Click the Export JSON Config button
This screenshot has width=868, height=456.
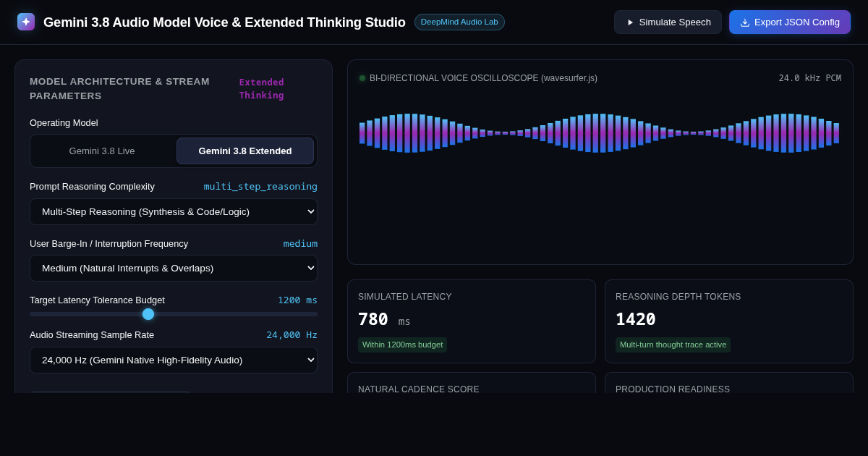pos(790,22)
